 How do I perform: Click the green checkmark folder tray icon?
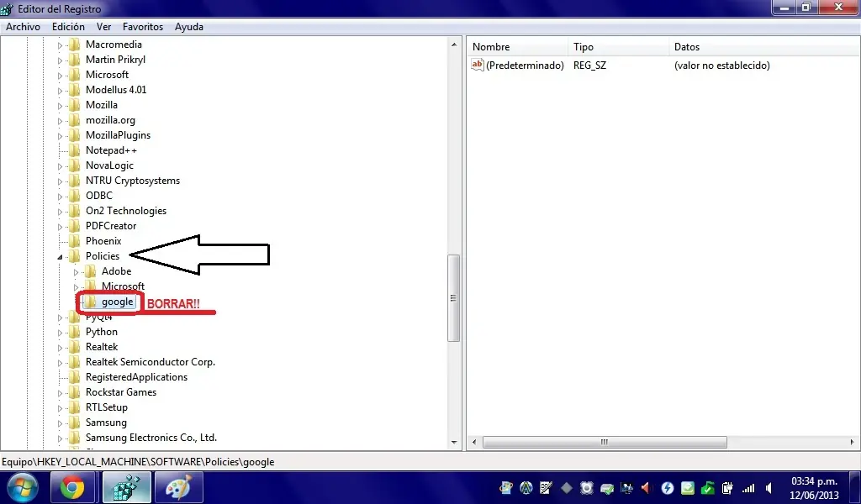click(707, 487)
